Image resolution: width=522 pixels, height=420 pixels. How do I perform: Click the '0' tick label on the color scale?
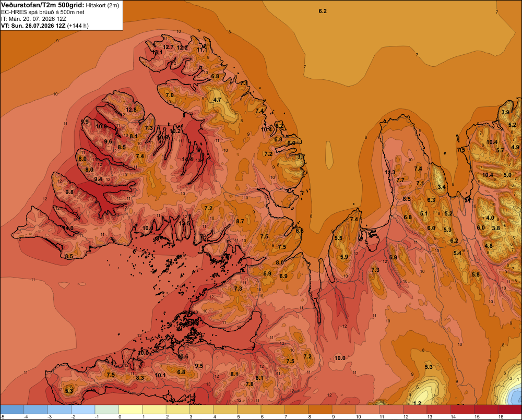[120, 417]
